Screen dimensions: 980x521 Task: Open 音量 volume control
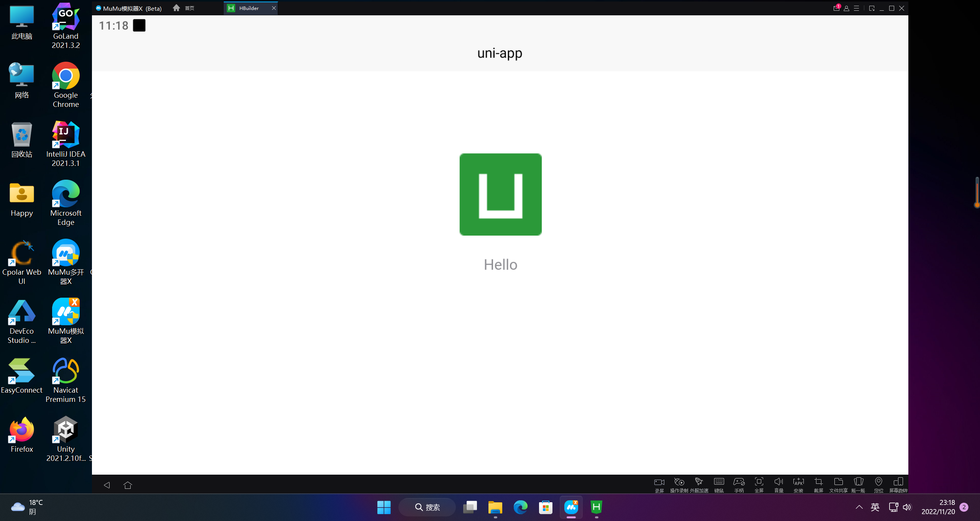coord(778,485)
